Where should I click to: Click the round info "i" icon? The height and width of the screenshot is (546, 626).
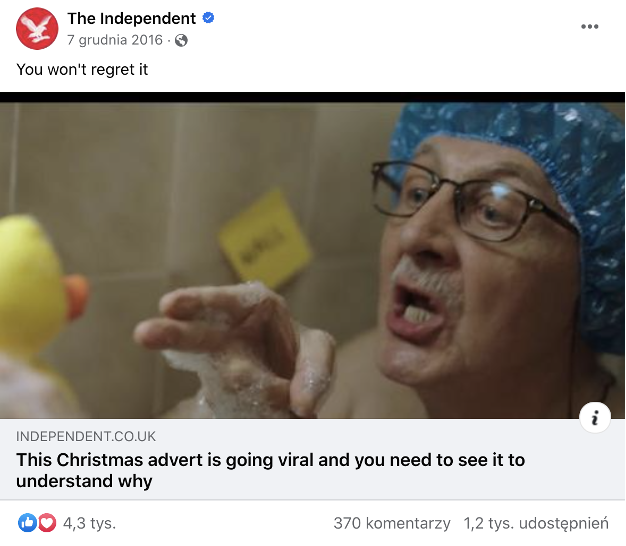[595, 417]
